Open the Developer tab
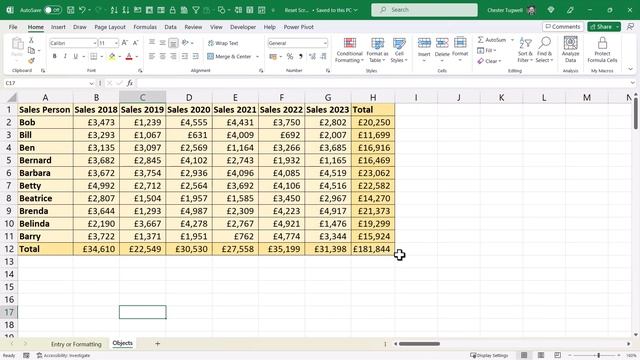 pyautogui.click(x=243, y=27)
